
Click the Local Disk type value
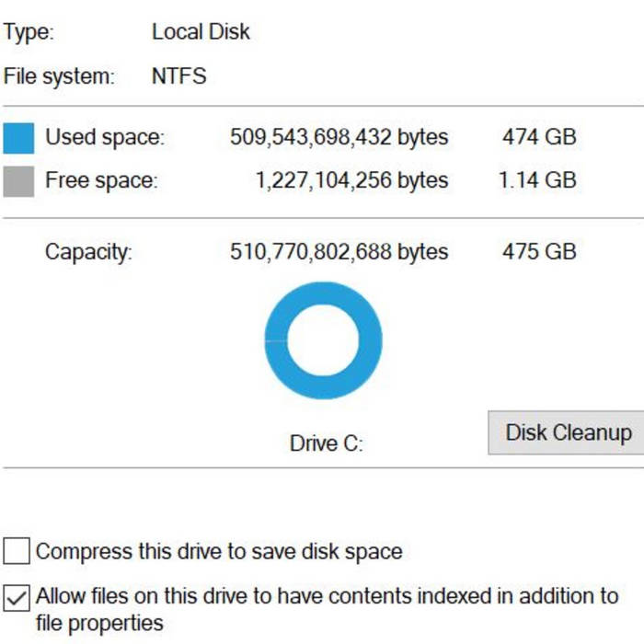click(201, 32)
